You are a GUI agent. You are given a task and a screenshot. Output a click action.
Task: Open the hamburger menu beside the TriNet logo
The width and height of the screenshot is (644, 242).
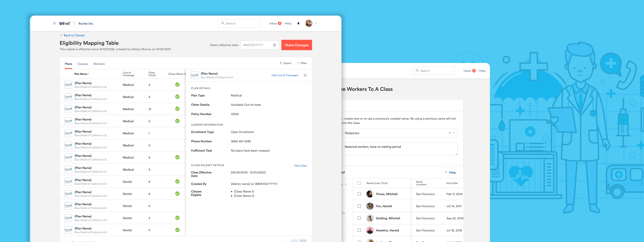coord(54,24)
